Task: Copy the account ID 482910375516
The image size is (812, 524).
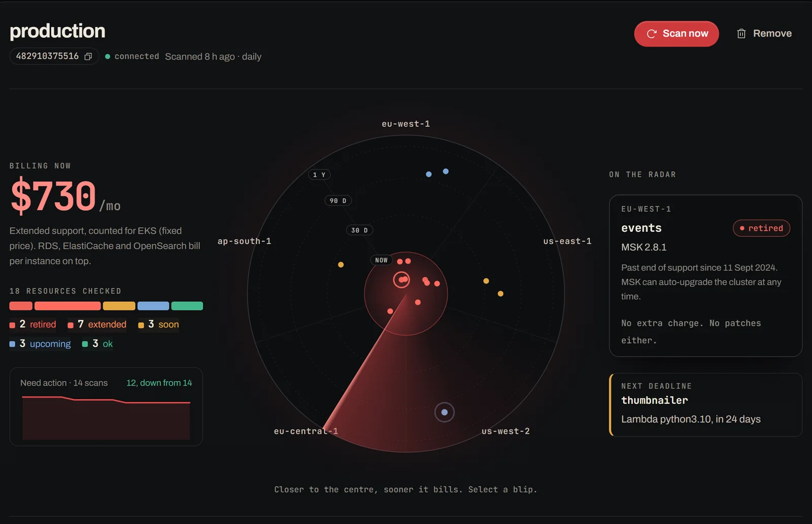Action: pos(88,57)
